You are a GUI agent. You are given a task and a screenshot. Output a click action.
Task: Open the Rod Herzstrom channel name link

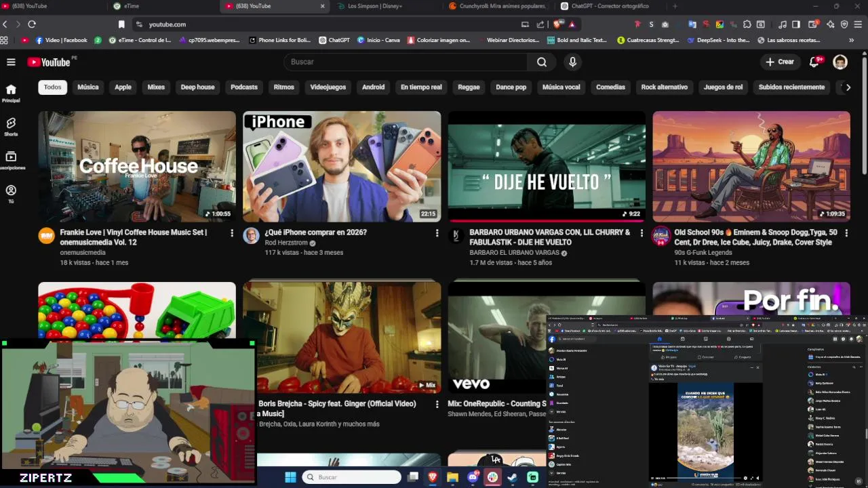click(286, 243)
